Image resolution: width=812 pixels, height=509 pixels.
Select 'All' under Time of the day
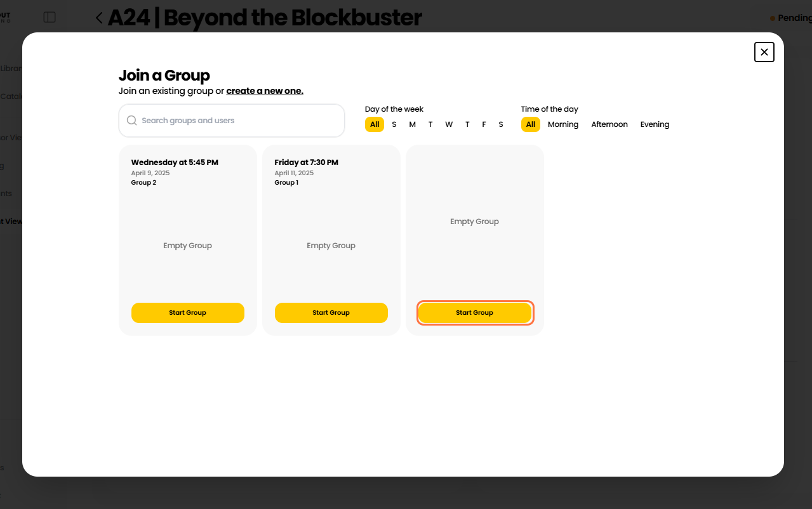531,124
